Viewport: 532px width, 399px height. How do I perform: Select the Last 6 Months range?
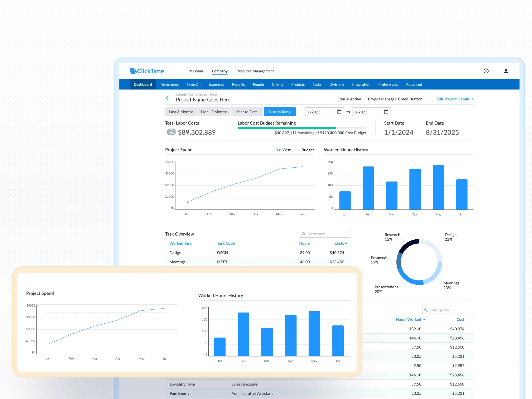click(x=181, y=112)
